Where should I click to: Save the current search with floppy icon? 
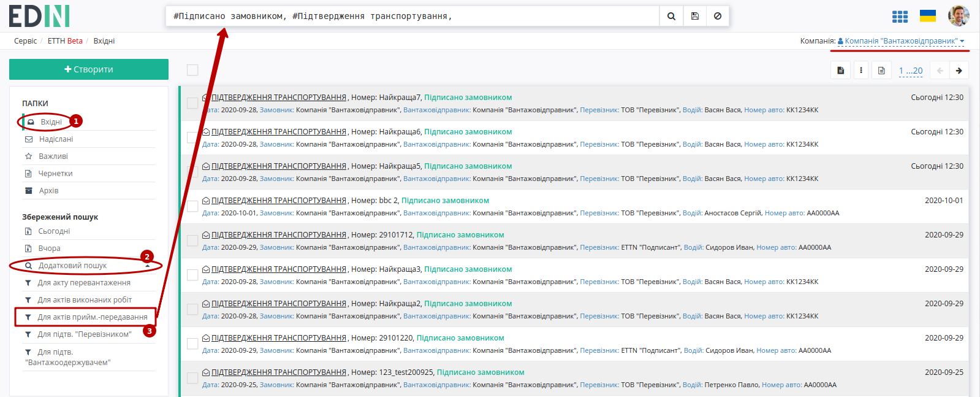[694, 17]
